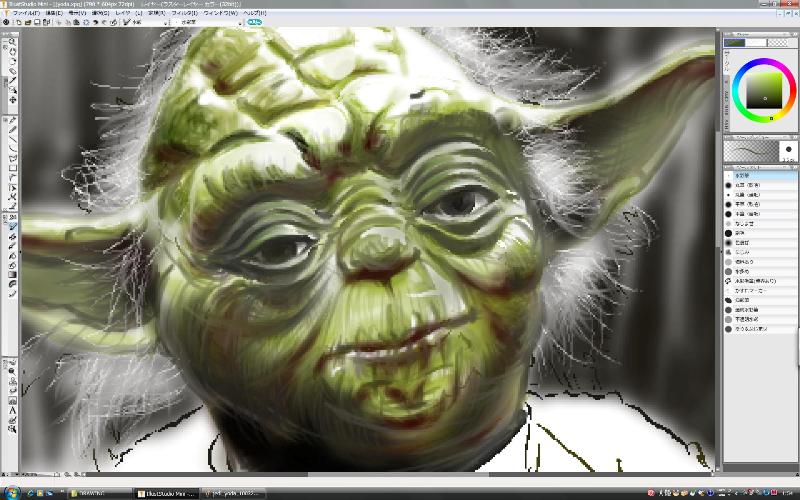
Task: Select the Gradient tool in left toolbox
Action: tap(12, 275)
